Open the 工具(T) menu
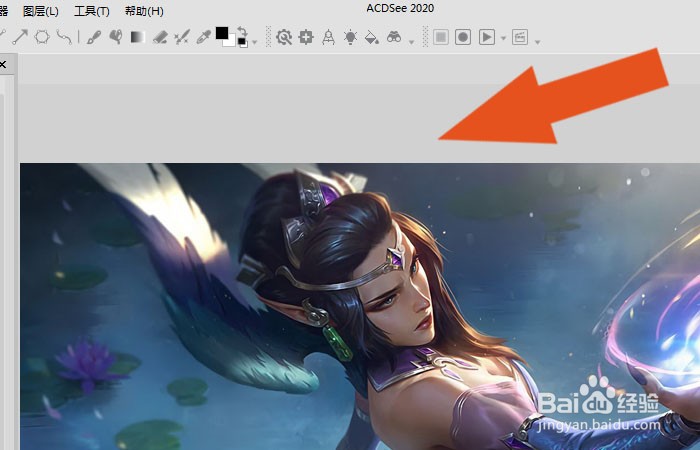The width and height of the screenshot is (700, 450). tap(92, 11)
